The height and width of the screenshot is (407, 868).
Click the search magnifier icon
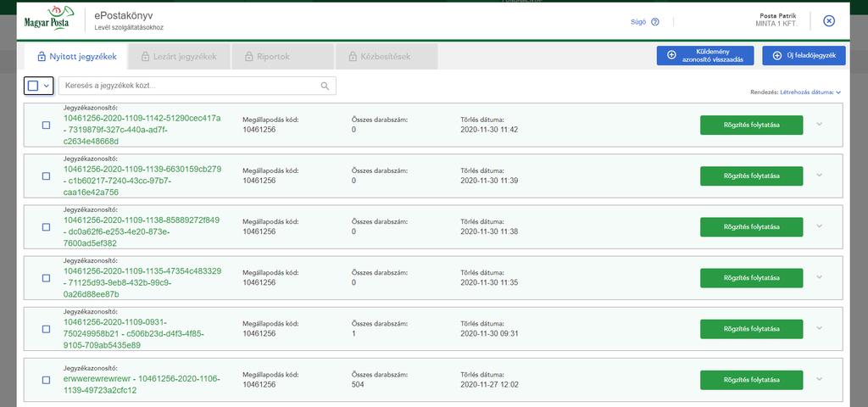tap(325, 86)
